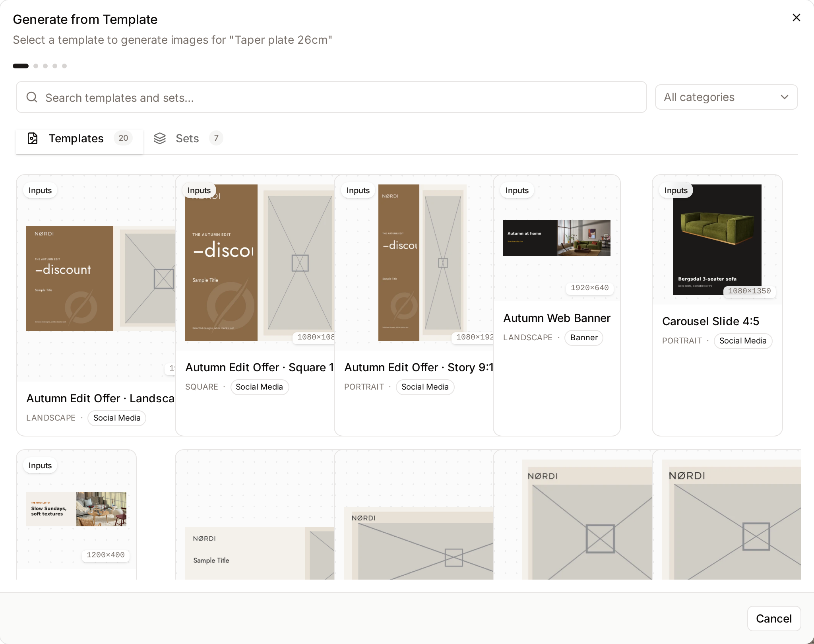Click the 1920×640 size label
The width and height of the screenshot is (814, 644).
pyautogui.click(x=589, y=288)
